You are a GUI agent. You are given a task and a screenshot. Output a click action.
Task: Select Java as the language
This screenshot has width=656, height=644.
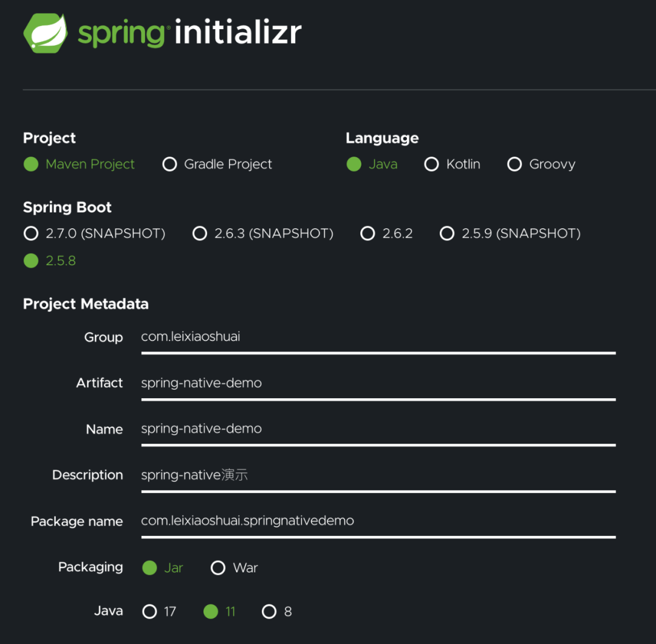354,164
